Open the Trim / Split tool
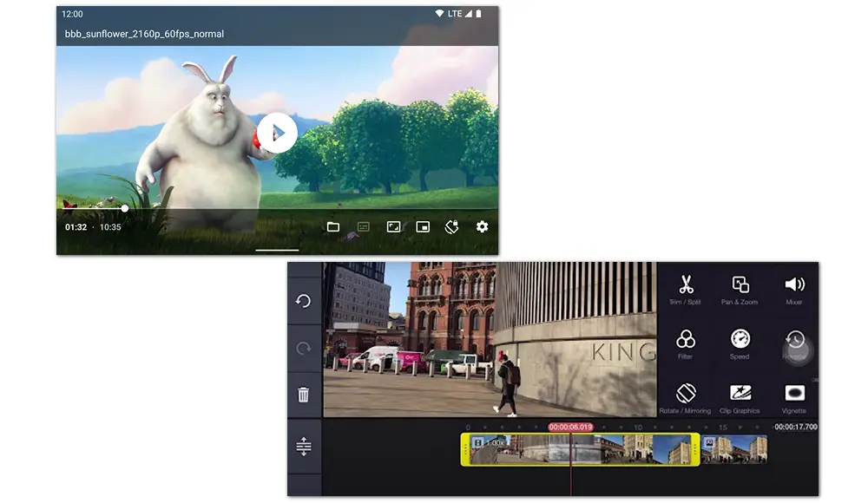The width and height of the screenshot is (868, 503). [686, 290]
